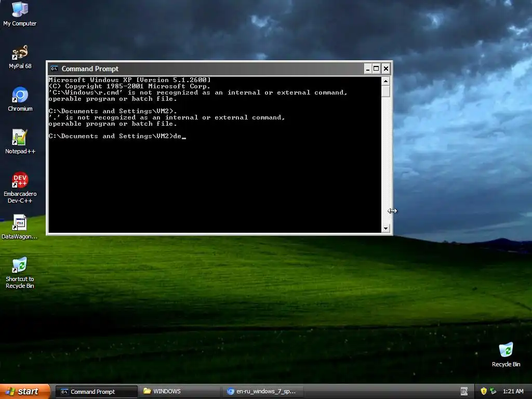
Task: Open the EN language bar indicator
Action: [464, 392]
